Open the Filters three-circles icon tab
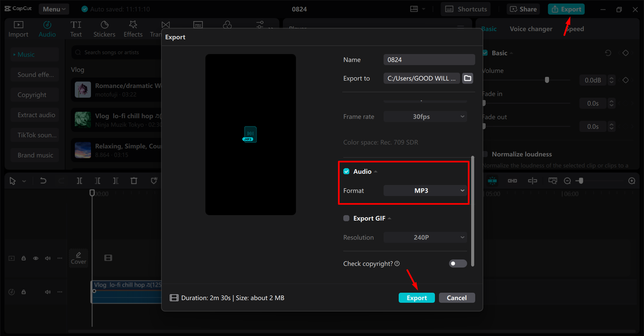Screen dimensions: 644x336 [227, 25]
